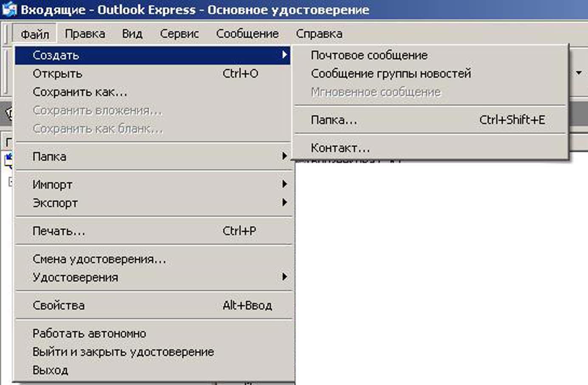588x385 pixels.
Task: Click the Outlook Express title bar icon
Action: point(9,9)
